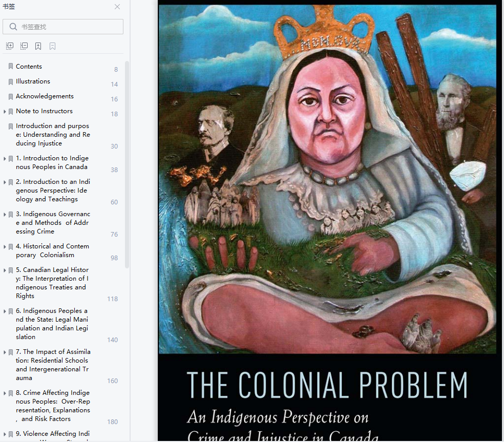
Task: Click the bookmark icon beside Illustrations
Action: click(11, 81)
